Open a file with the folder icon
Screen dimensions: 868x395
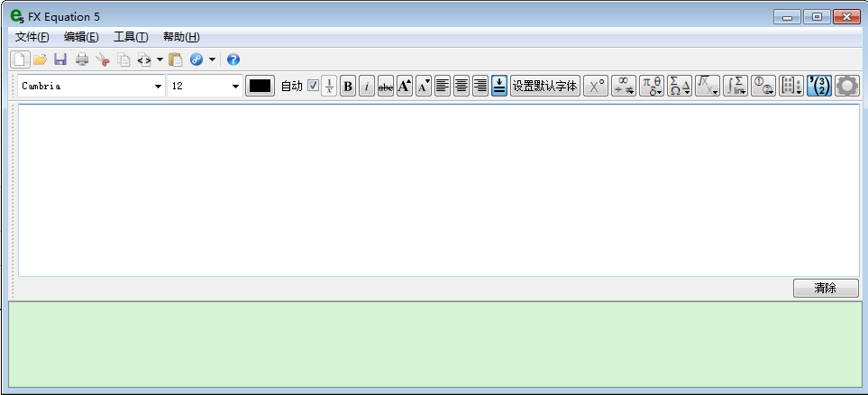coord(40,60)
